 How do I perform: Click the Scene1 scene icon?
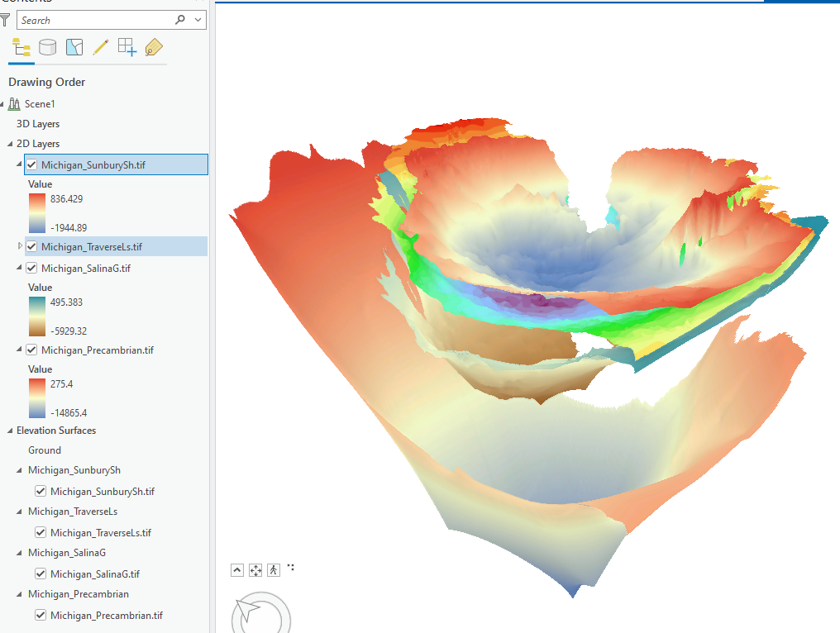pyautogui.click(x=14, y=104)
